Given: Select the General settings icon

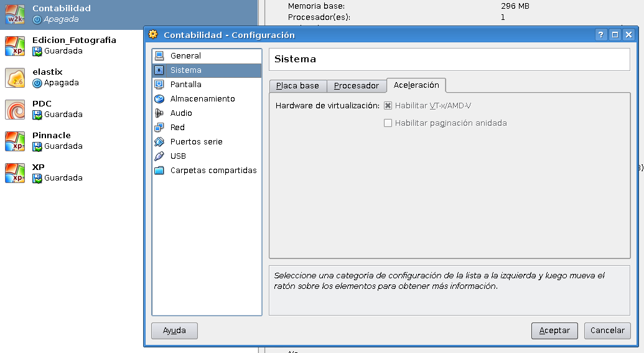Looking at the screenshot, I should coord(159,55).
